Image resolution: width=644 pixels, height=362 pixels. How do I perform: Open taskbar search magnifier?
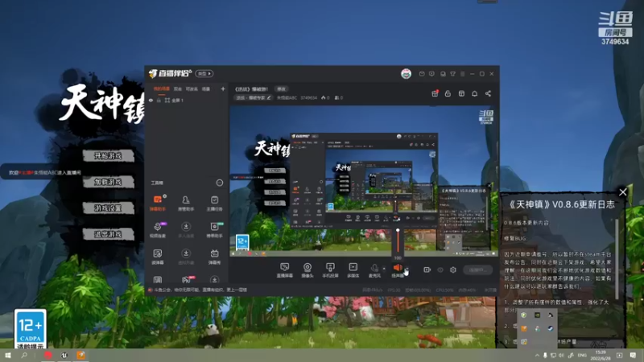point(24,356)
